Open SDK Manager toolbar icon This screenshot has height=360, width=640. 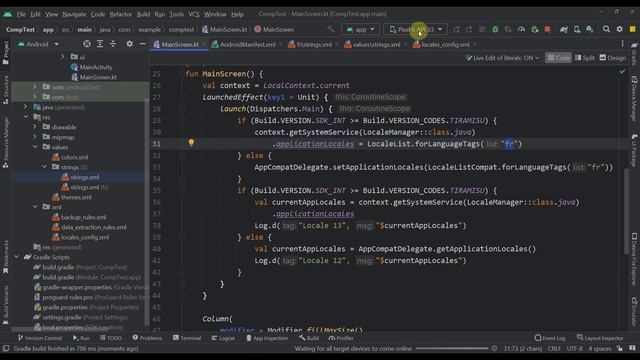tap(590, 29)
